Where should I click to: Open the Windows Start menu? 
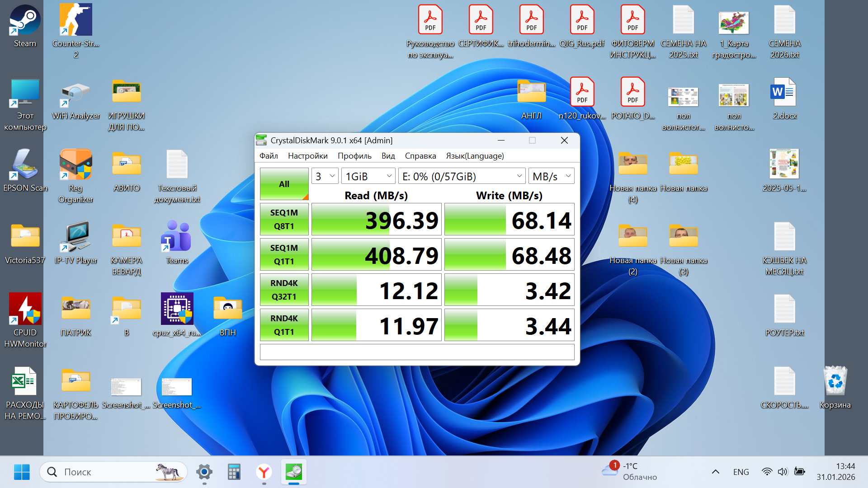point(22,472)
